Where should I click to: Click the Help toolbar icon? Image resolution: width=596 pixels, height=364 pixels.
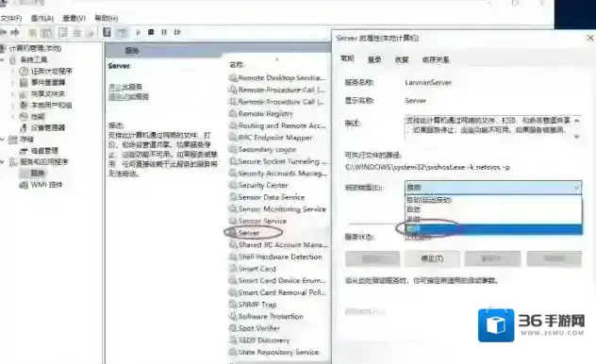point(108,32)
